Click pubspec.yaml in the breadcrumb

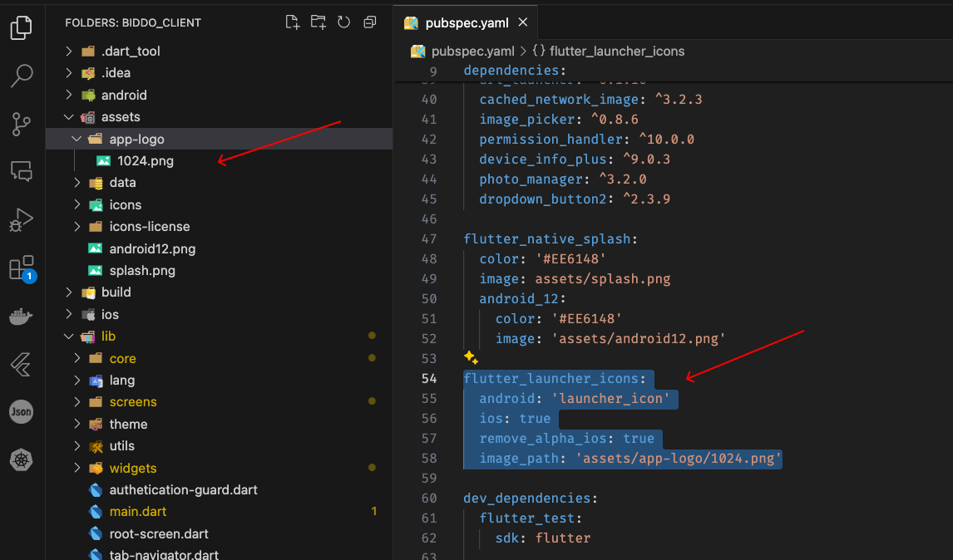[x=472, y=51]
